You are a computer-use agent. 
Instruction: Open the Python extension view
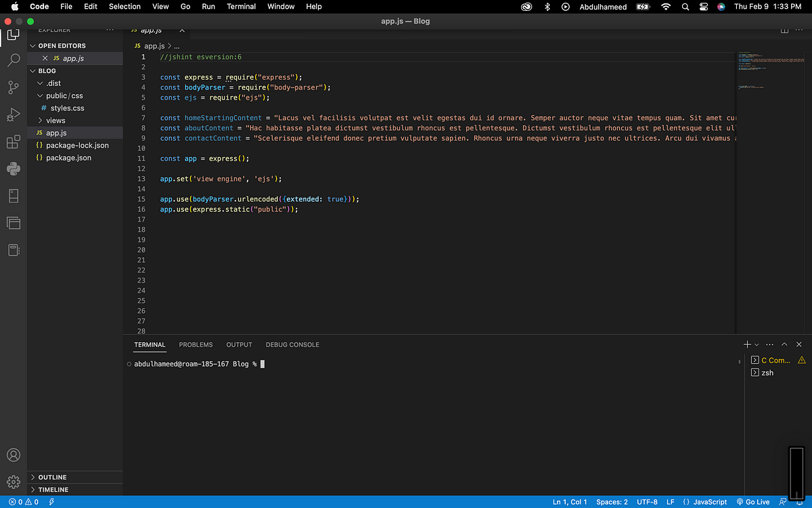point(14,169)
